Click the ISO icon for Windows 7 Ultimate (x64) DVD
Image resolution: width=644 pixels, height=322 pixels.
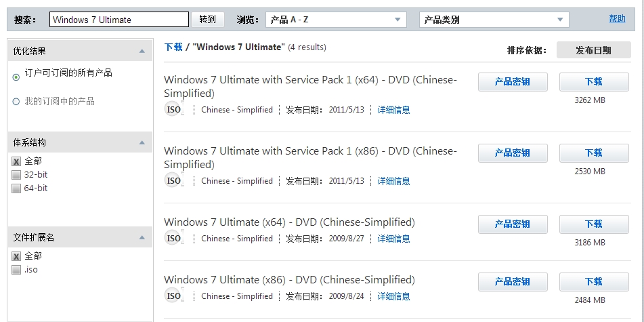[173, 239]
